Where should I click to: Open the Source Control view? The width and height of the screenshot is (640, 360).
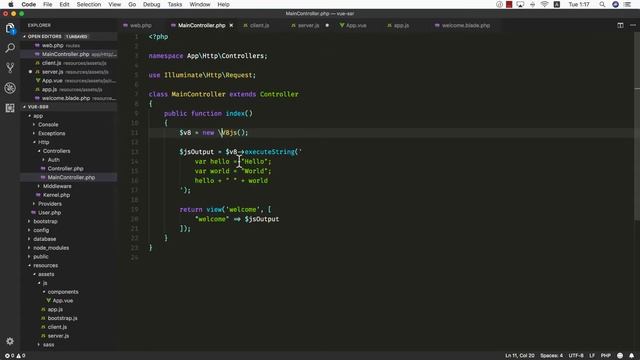pos(10,68)
